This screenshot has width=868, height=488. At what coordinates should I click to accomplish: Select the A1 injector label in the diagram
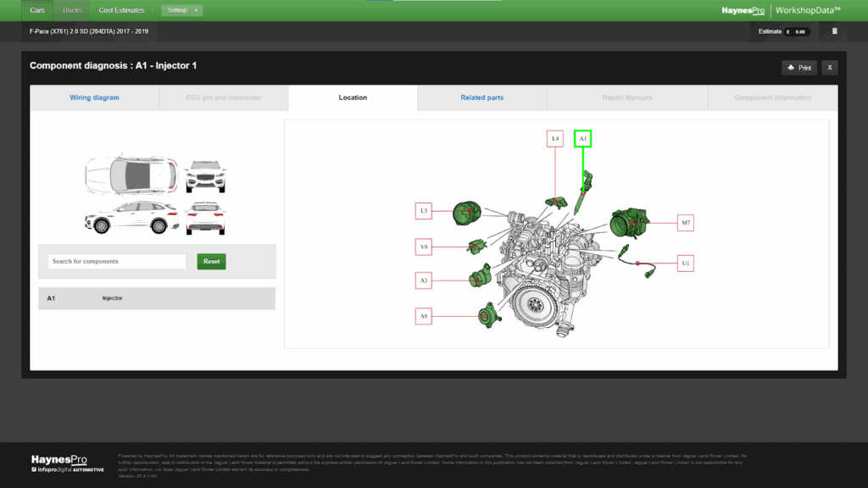point(582,137)
